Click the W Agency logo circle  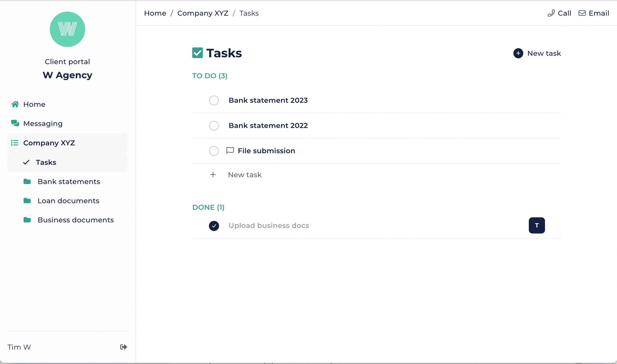(67, 29)
